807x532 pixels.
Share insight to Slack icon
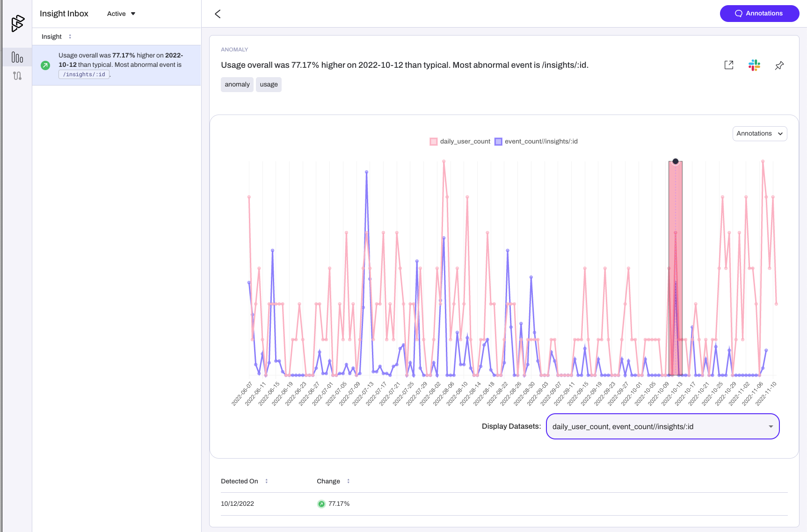click(754, 65)
